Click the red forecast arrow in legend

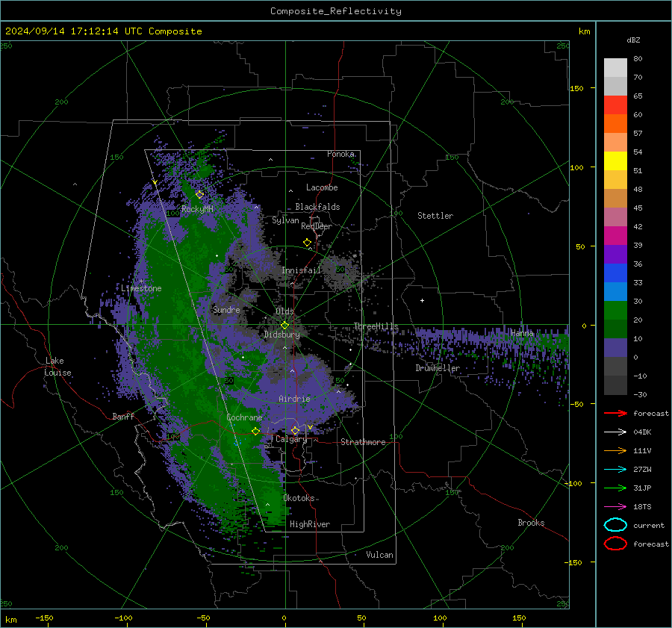pyautogui.click(x=615, y=413)
